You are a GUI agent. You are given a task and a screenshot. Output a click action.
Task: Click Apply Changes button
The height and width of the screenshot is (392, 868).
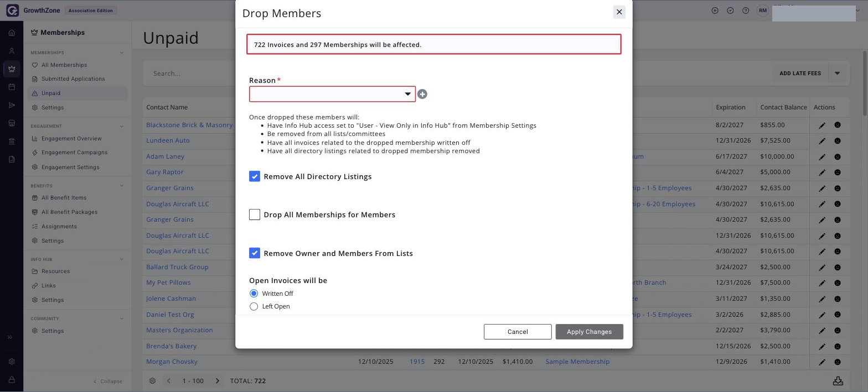pos(590,332)
